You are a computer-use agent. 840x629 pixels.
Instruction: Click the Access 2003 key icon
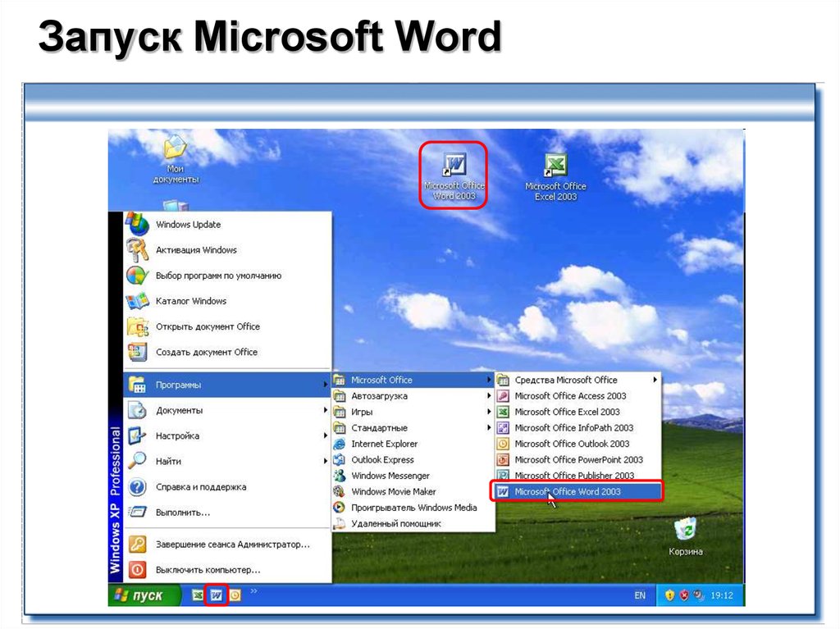[x=503, y=396]
